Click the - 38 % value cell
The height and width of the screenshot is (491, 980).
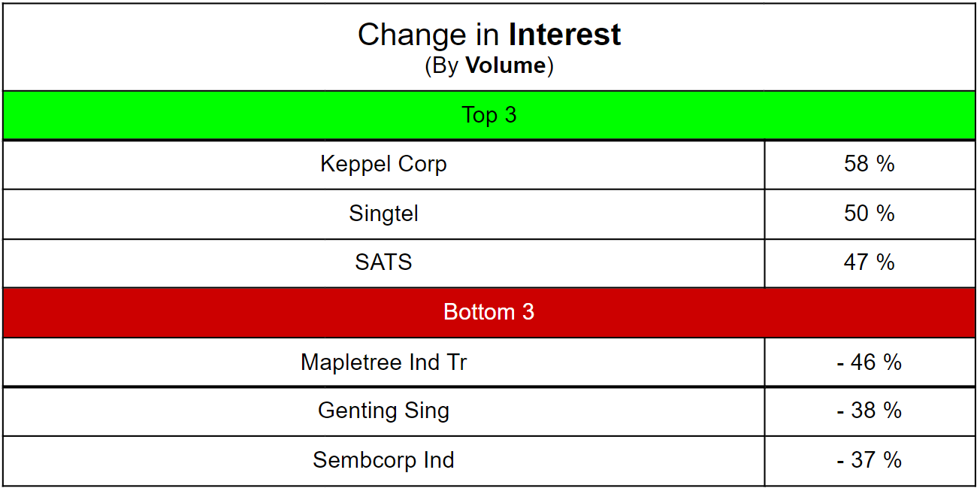click(870, 411)
